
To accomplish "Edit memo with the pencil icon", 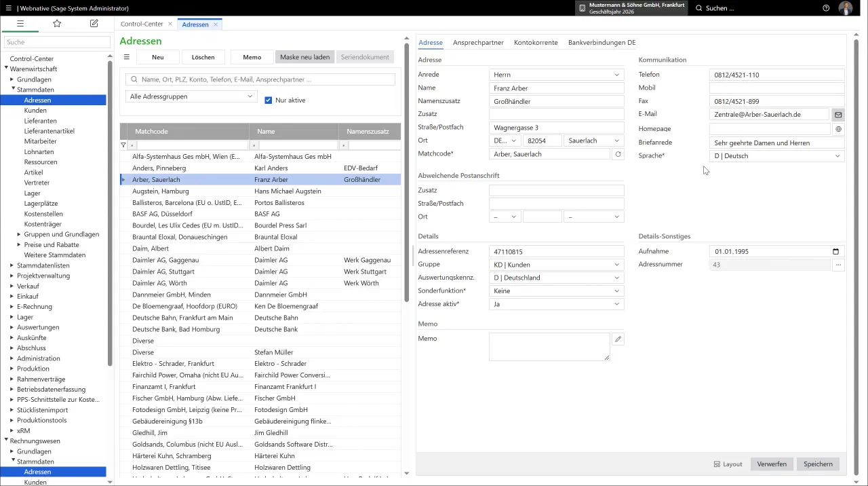I will tap(618, 339).
